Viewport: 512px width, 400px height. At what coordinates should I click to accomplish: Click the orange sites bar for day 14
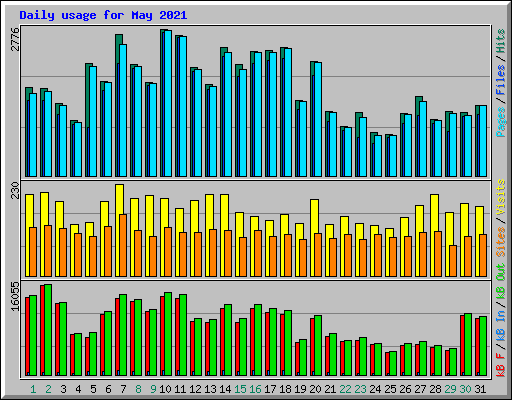tap(228, 253)
